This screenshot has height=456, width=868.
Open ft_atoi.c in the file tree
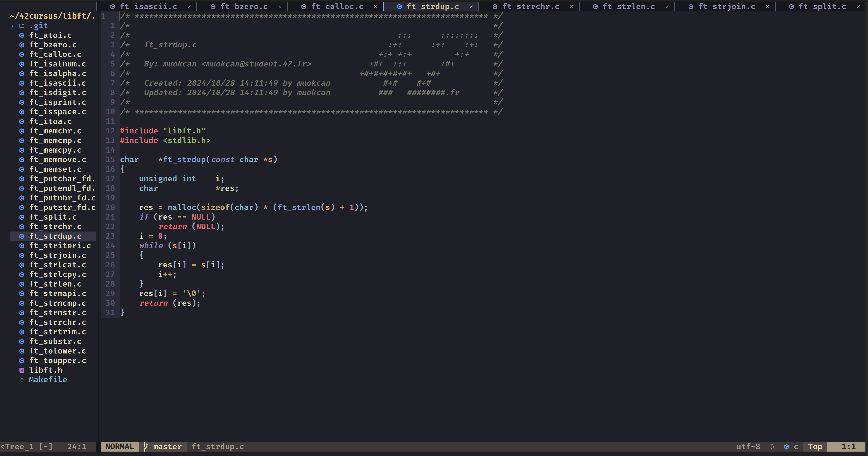50,35
